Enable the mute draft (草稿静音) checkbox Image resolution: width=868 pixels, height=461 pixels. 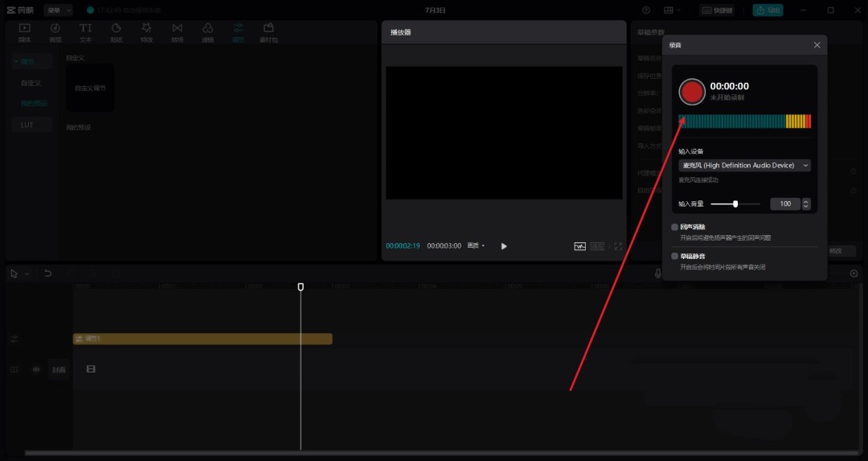675,256
